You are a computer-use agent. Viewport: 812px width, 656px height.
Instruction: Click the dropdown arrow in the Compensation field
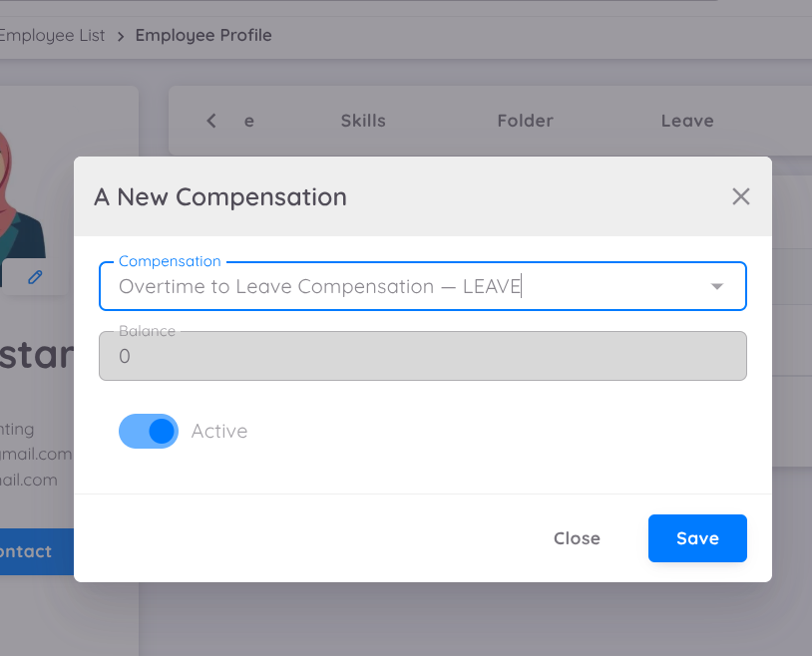point(717,286)
